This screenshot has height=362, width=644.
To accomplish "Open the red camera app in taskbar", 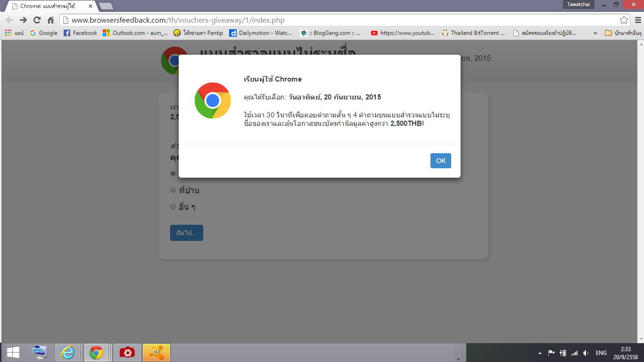I will point(127,352).
